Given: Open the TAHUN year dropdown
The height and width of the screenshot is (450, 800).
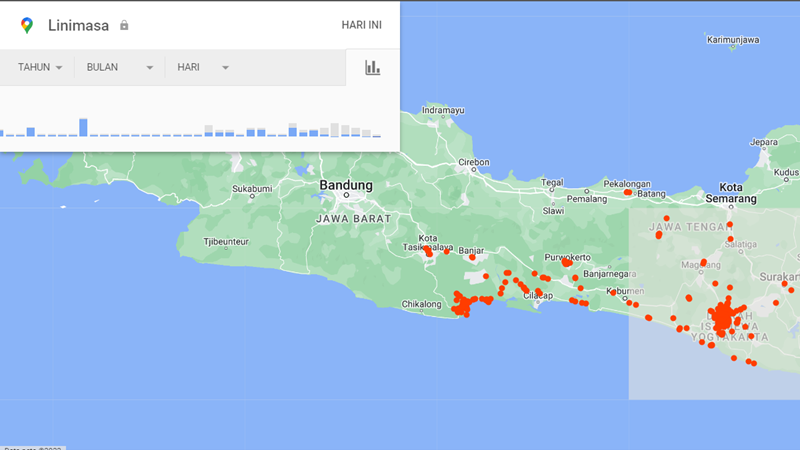Looking at the screenshot, I should [x=40, y=67].
